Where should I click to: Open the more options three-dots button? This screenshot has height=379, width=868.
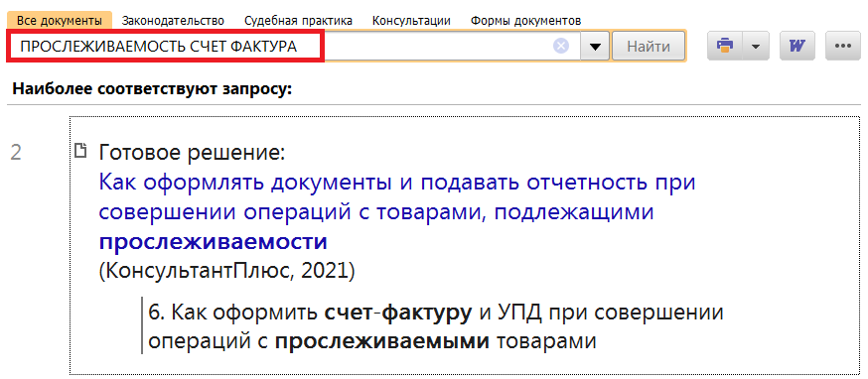coord(842,46)
